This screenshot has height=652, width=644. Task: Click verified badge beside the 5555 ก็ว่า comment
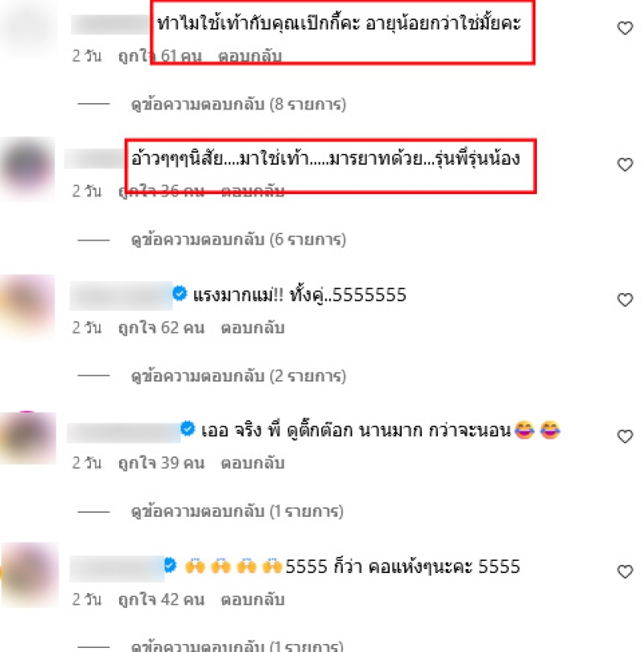pyautogui.click(x=170, y=565)
